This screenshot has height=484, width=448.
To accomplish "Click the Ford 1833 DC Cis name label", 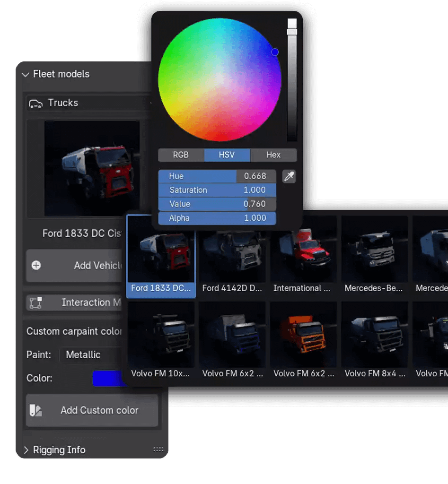I will pyautogui.click(x=82, y=233).
